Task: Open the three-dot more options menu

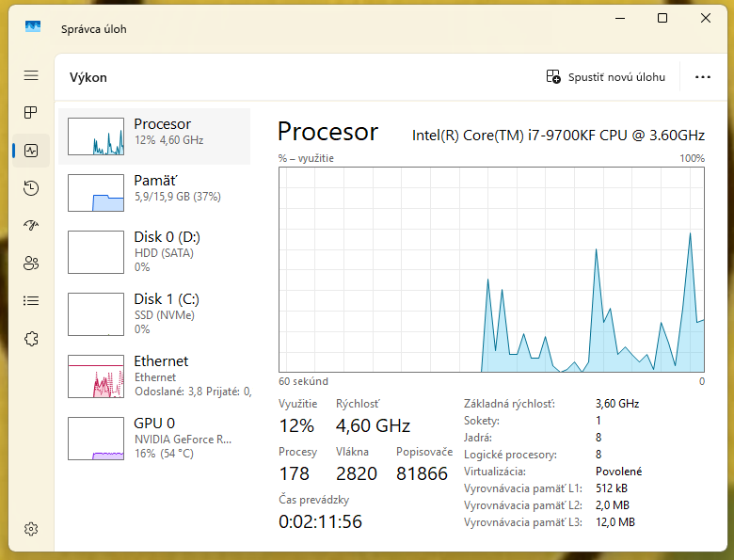Action: tap(702, 77)
